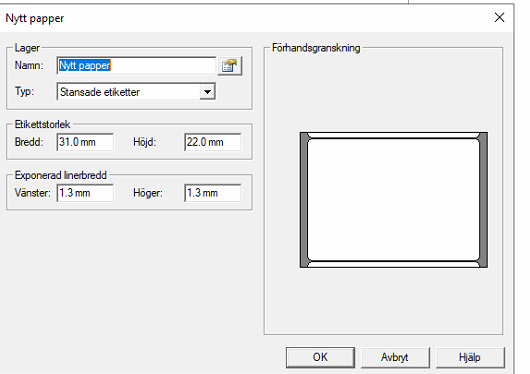
Task: Open help via the Hjälp button
Action: (x=470, y=357)
